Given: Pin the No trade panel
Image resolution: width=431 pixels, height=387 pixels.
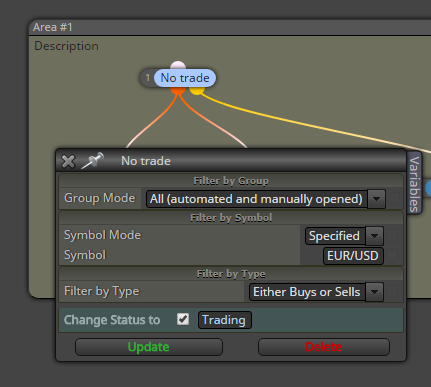Looking at the screenshot, I should point(93,161).
